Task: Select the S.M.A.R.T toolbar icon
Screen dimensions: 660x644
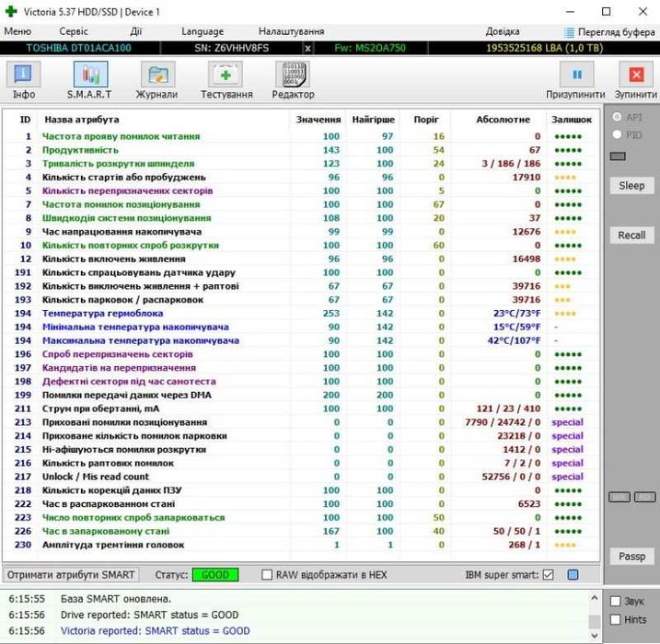Action: click(90, 75)
